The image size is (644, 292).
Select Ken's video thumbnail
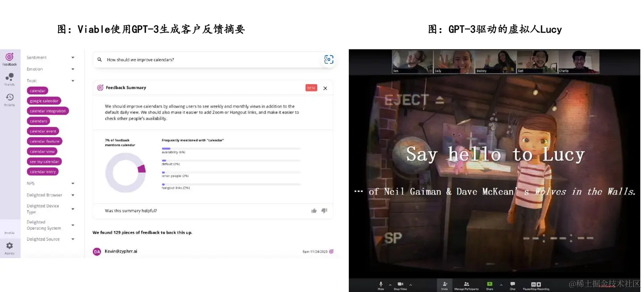(x=413, y=62)
